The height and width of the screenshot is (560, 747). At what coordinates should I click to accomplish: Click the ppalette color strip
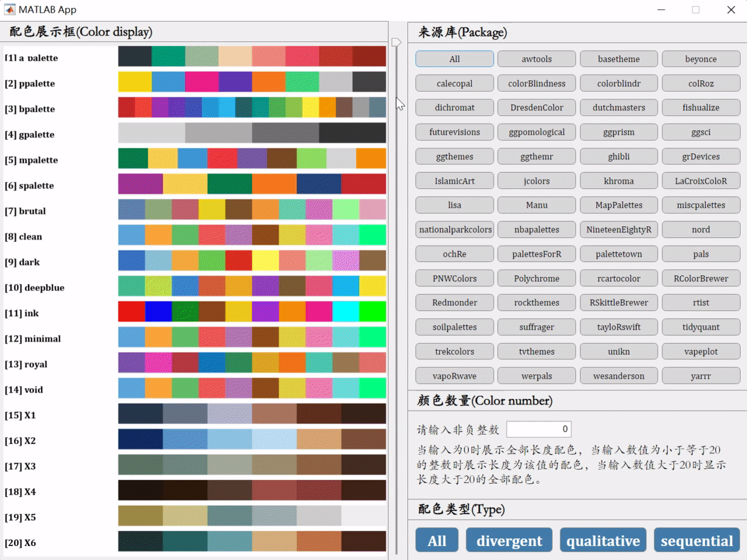(252, 82)
